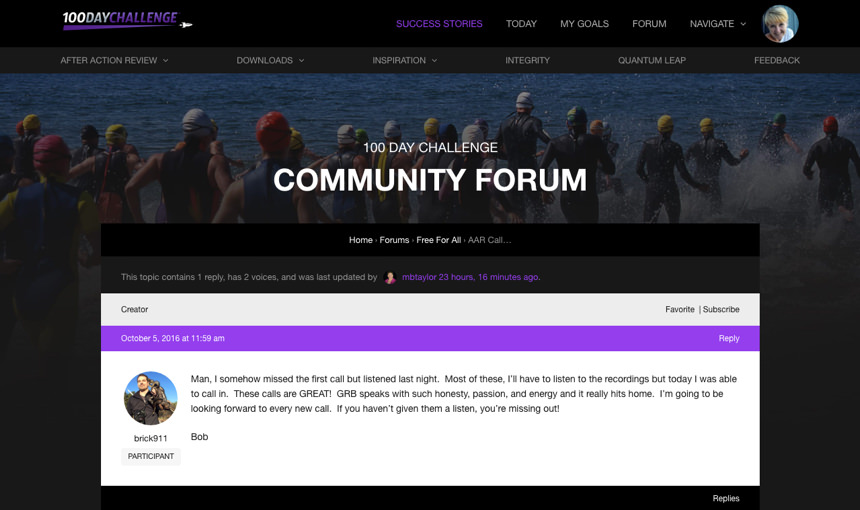Click Reply in the purple post header

tap(728, 339)
